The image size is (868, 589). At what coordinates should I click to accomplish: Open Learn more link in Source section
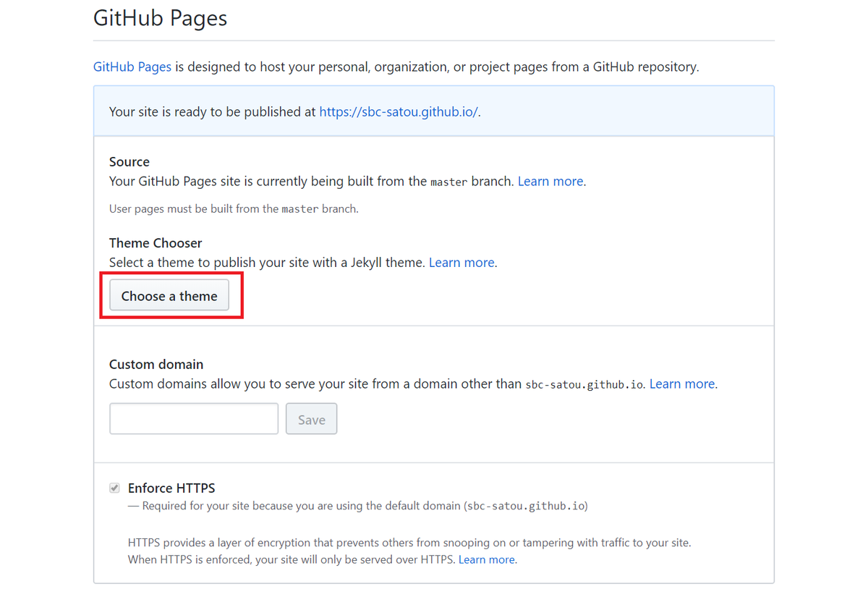(550, 181)
